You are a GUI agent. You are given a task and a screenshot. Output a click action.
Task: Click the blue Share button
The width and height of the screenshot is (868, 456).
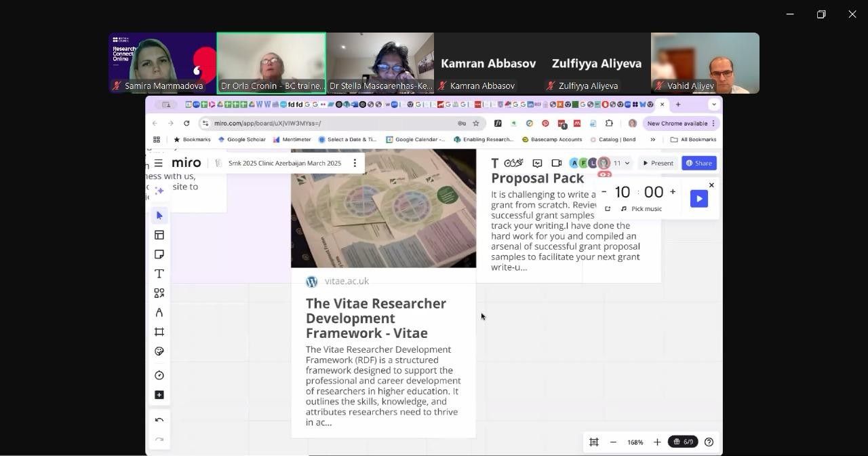(699, 164)
